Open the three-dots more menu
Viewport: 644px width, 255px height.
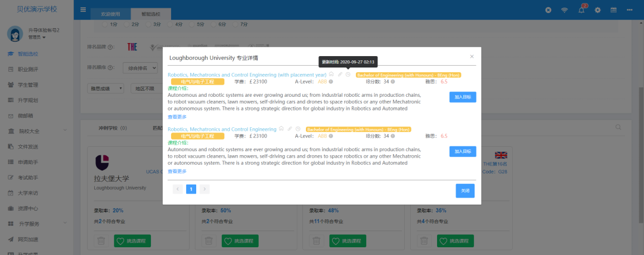[630, 10]
